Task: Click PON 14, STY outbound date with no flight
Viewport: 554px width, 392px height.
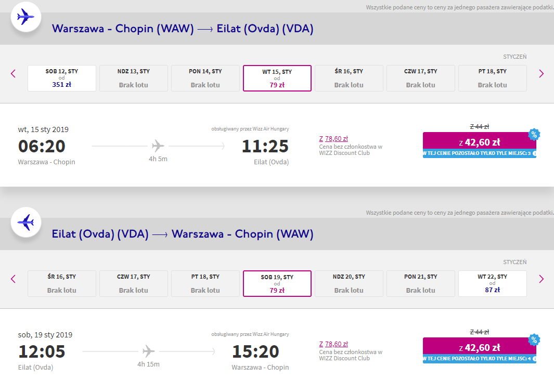Action: point(205,78)
